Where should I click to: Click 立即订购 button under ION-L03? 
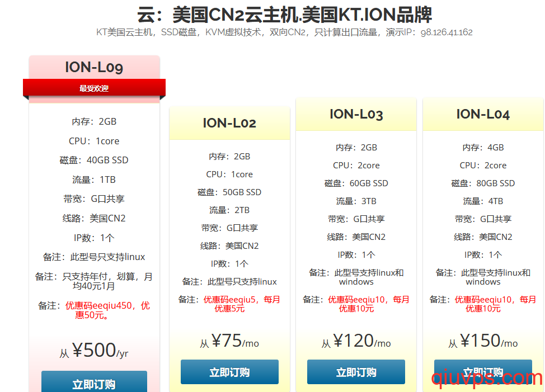(356, 372)
